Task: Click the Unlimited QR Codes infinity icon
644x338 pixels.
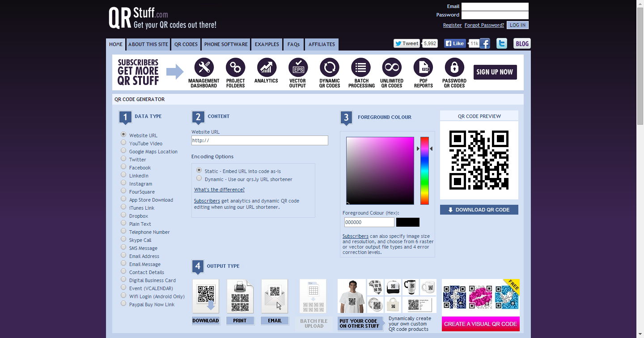Action: 392,68
